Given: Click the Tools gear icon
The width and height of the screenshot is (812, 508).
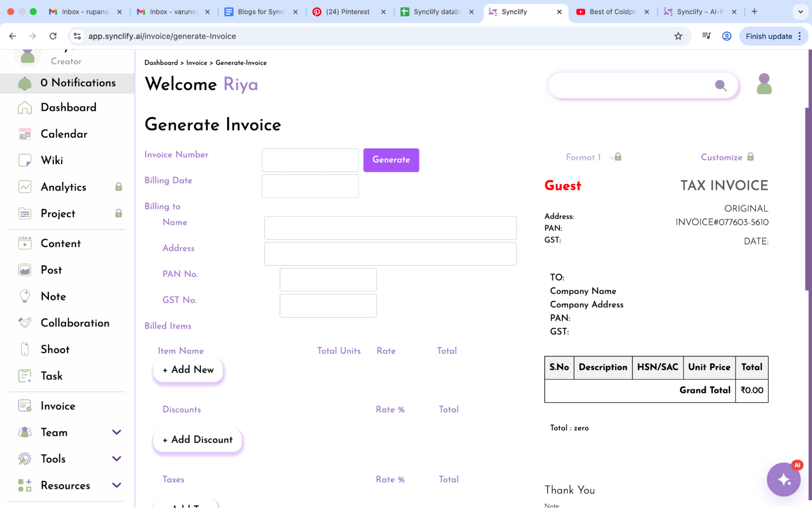Looking at the screenshot, I should tap(25, 459).
